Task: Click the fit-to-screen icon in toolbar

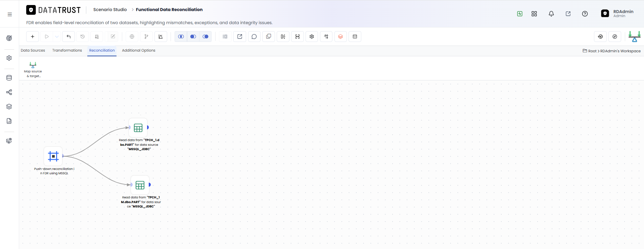Action: pyautogui.click(x=297, y=37)
